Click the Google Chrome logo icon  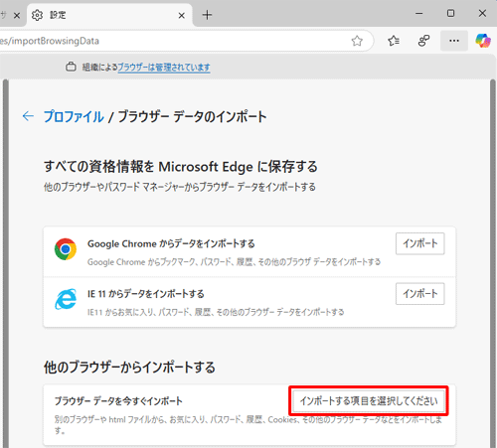point(66,249)
